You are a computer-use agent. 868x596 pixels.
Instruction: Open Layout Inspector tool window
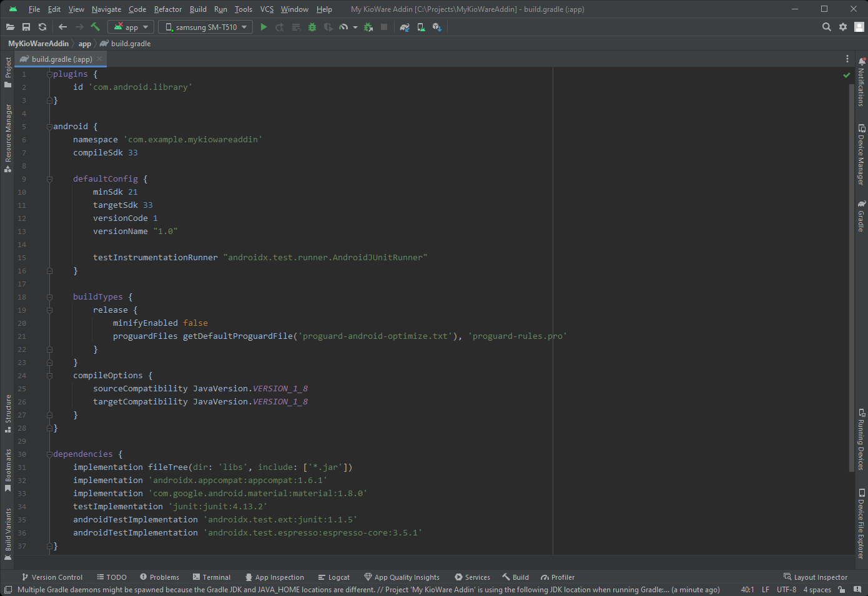pos(816,577)
